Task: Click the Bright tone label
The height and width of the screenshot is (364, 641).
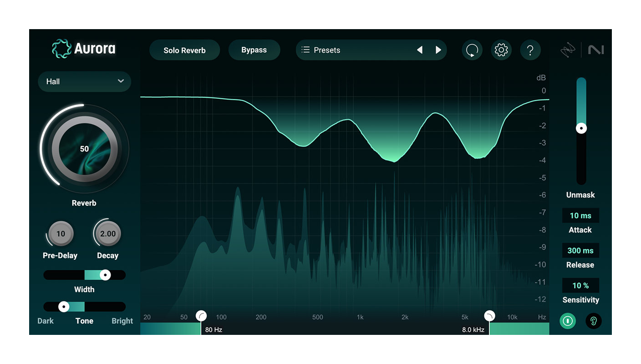Action: [x=122, y=321]
